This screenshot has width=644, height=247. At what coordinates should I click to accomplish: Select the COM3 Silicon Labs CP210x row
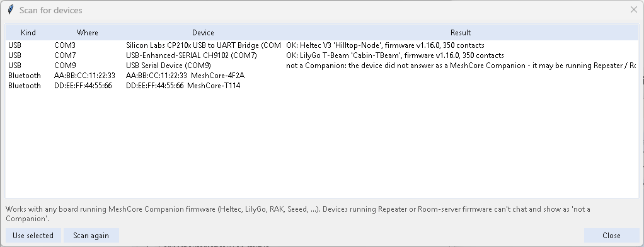point(322,45)
